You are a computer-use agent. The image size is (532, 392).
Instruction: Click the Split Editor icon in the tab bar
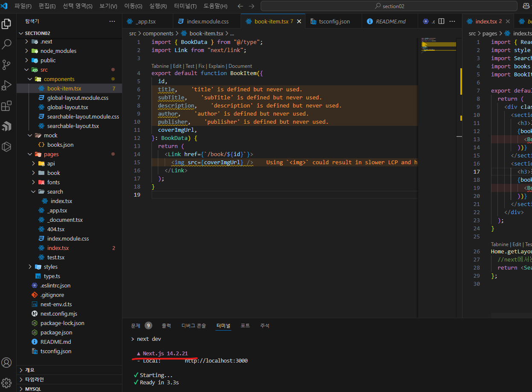tap(442, 21)
